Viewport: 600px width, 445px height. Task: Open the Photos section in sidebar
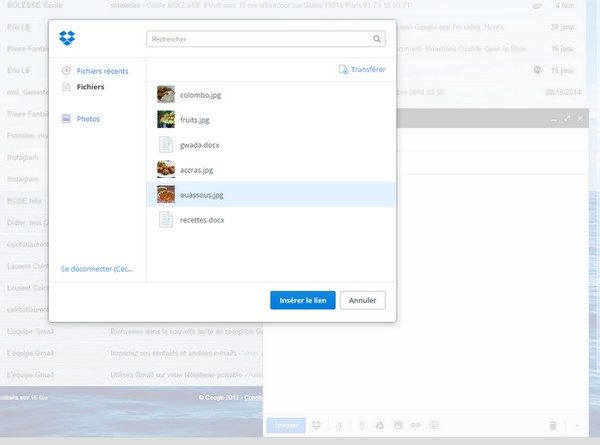(88, 119)
